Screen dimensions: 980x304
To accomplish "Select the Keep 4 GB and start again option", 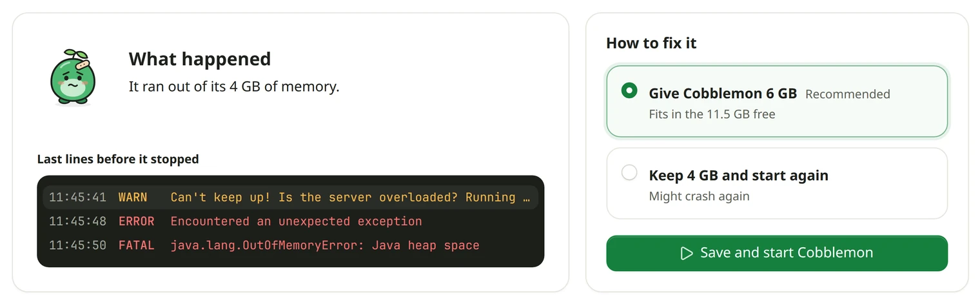I will [x=777, y=183].
